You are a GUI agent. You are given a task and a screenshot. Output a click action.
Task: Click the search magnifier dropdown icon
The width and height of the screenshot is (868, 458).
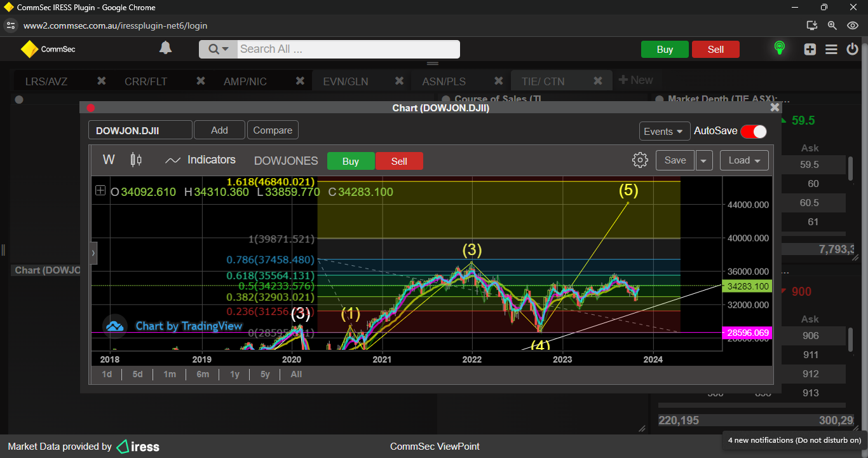217,49
